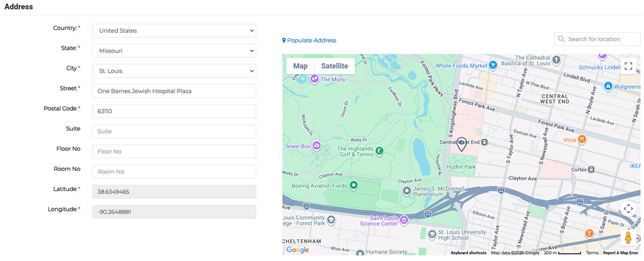Open the map Terms link
This screenshot has width=644, height=261.
coord(593,253)
